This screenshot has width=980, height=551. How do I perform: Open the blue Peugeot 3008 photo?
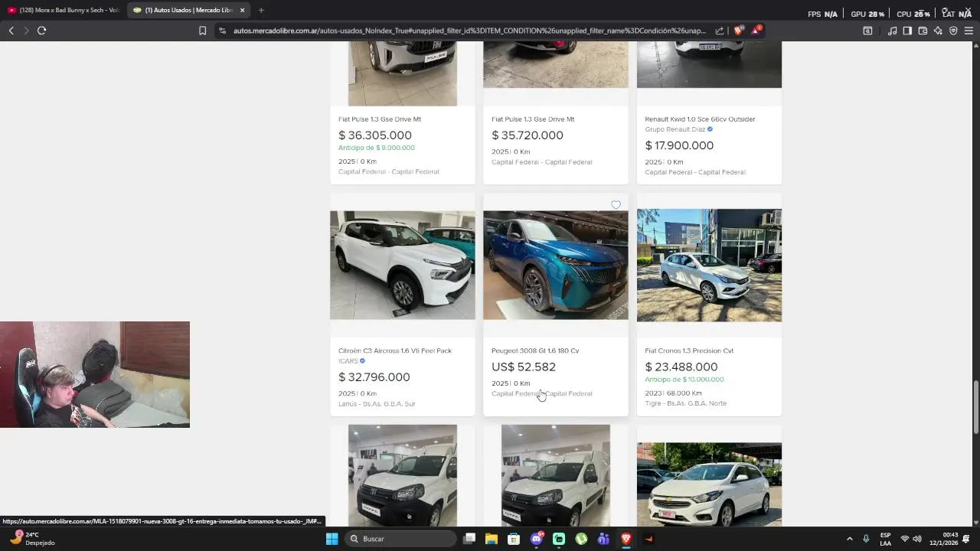click(x=556, y=265)
